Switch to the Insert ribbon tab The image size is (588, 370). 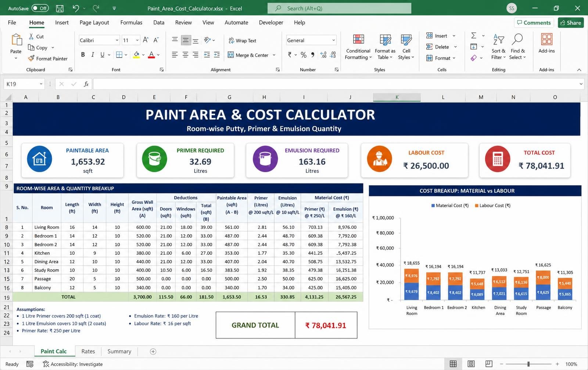62,22
